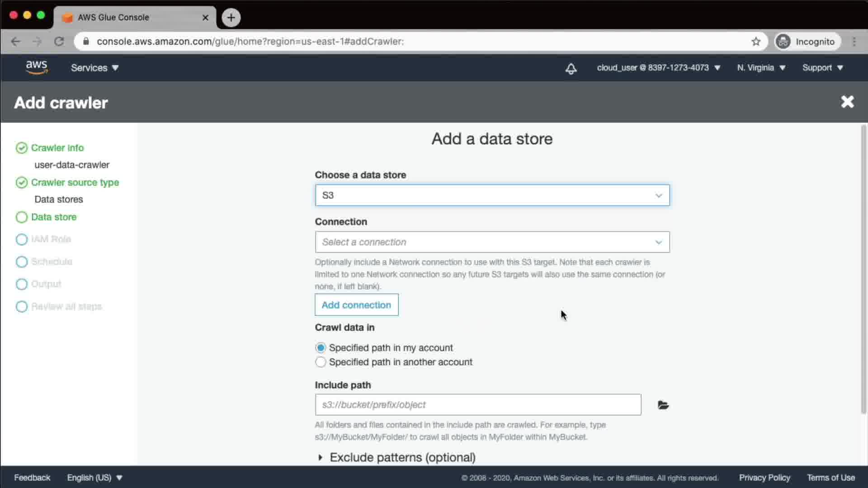Open the notifications bell icon
The height and width of the screenshot is (488, 868).
[571, 68]
